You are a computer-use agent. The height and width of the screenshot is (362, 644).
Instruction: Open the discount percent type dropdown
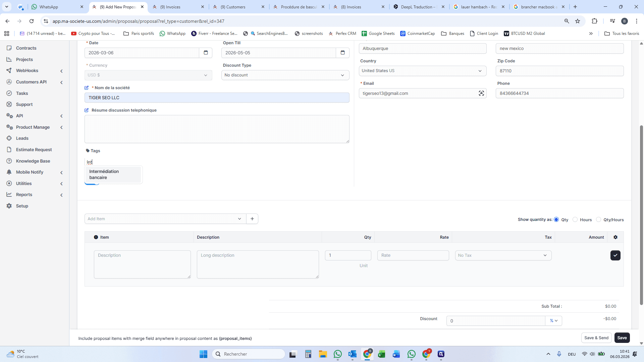click(553, 321)
